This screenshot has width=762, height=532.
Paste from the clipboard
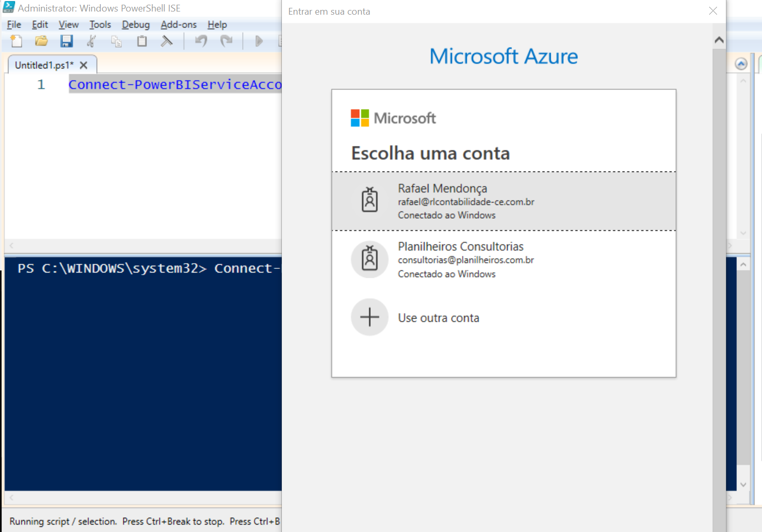coord(142,41)
